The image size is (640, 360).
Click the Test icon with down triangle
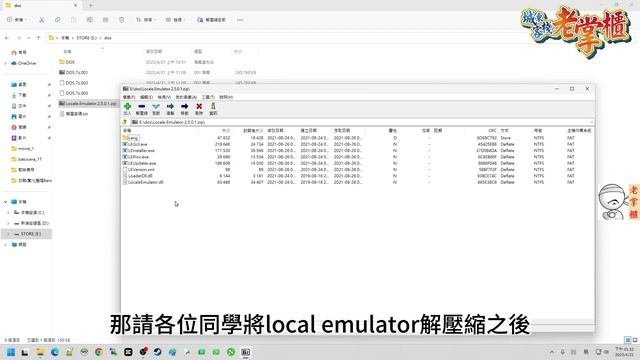[156, 107]
